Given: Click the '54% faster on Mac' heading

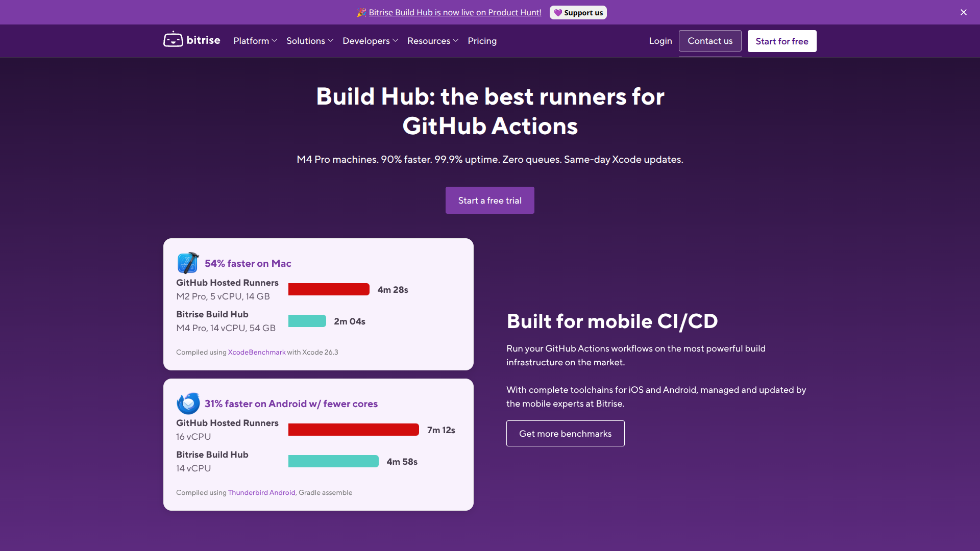Looking at the screenshot, I should point(248,263).
